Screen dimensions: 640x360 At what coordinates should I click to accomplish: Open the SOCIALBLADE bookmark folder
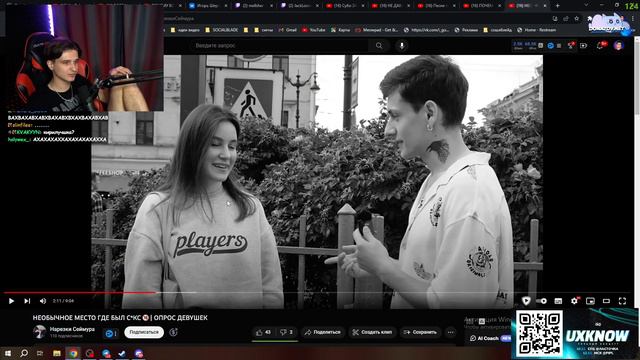[x=222, y=30]
